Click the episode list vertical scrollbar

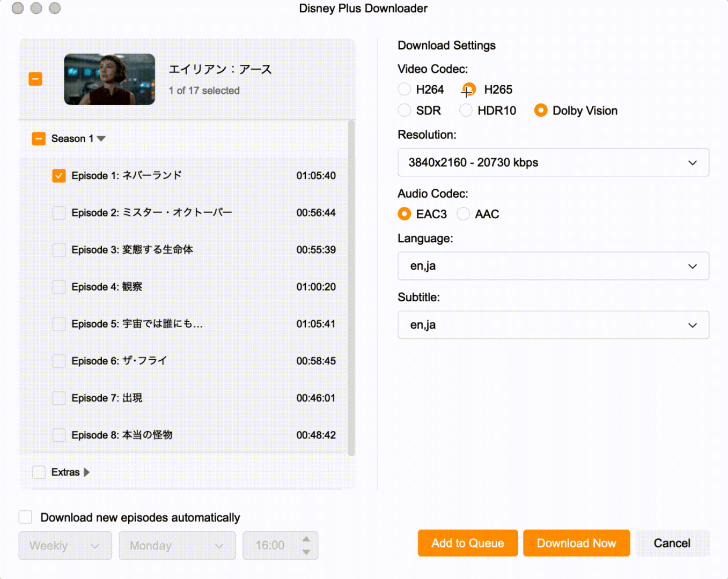click(351, 288)
